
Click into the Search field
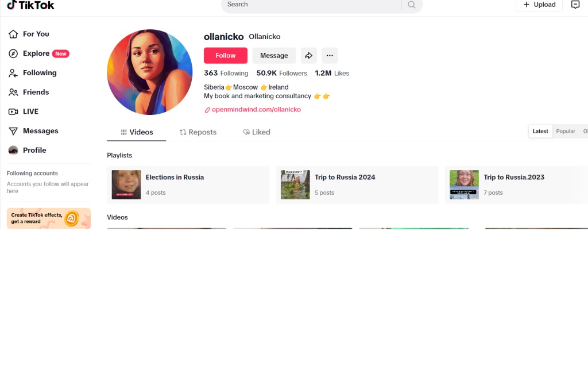[x=311, y=5]
